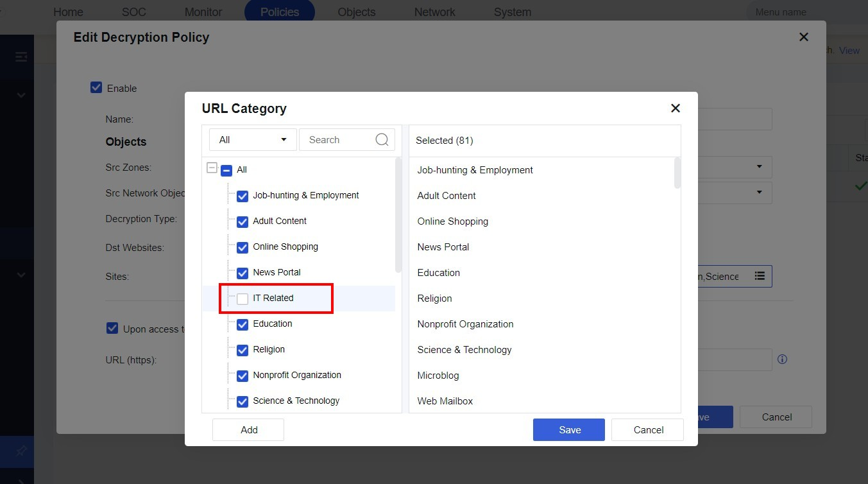Image resolution: width=868 pixels, height=484 pixels.
Task: Select Religion in Selected list
Action: coord(435,298)
